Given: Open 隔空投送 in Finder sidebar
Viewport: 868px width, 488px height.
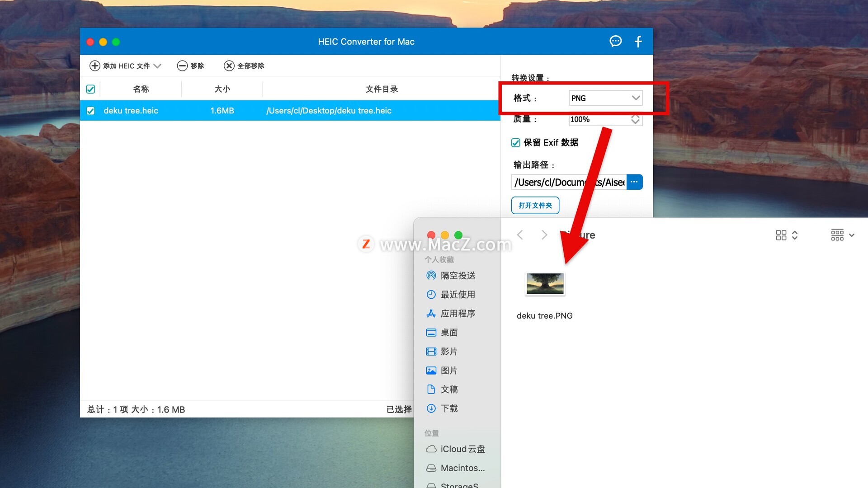Looking at the screenshot, I should tap(451, 276).
